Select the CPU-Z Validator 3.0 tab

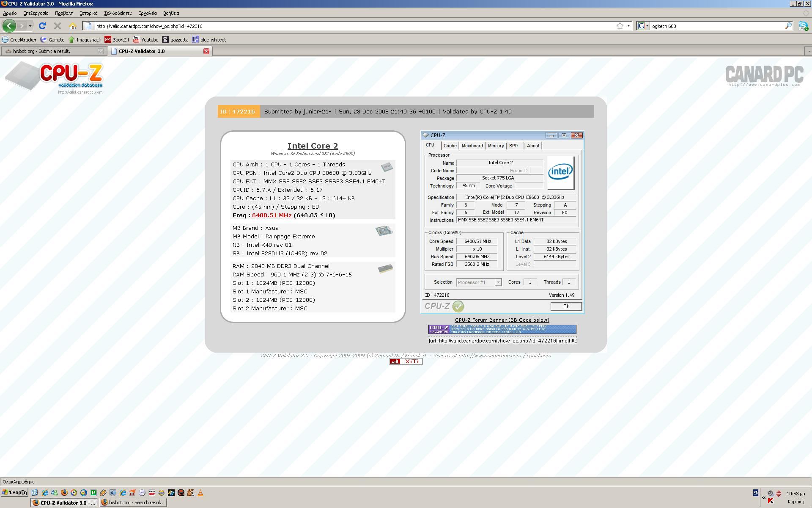160,51
